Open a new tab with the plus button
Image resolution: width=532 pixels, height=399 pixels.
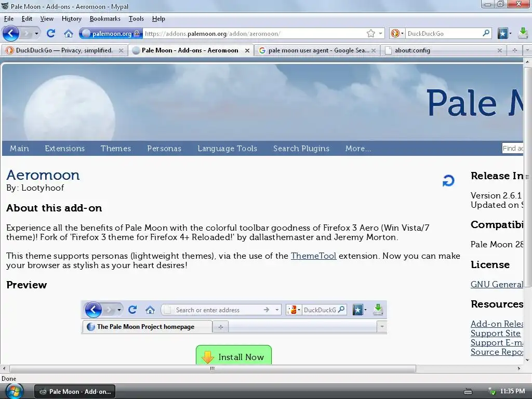click(x=514, y=50)
